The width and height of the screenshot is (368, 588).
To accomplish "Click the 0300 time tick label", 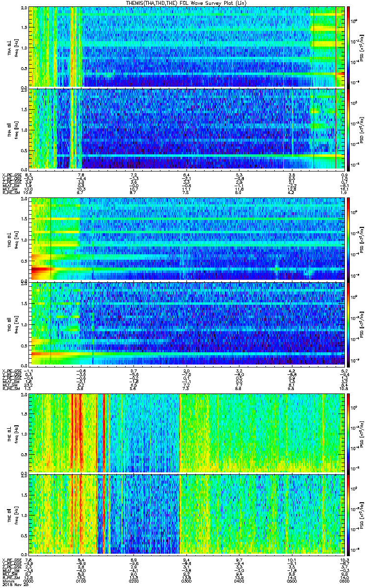I will 187,581.
